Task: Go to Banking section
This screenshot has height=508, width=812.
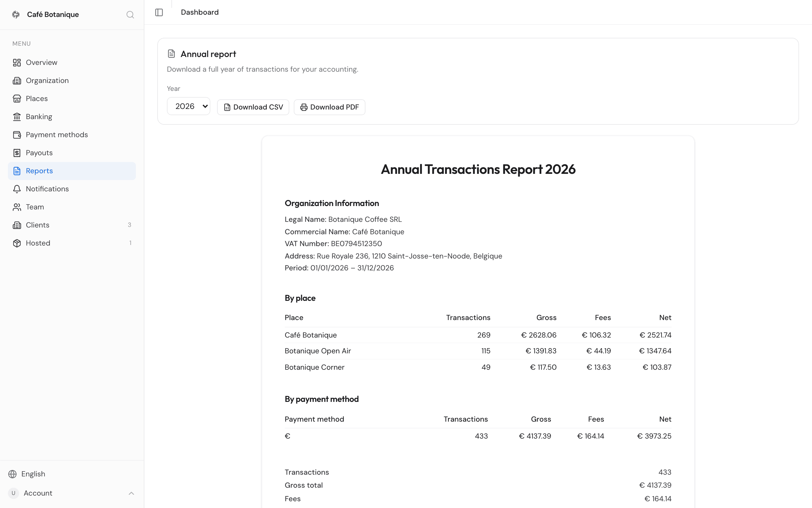Action: 72,117
